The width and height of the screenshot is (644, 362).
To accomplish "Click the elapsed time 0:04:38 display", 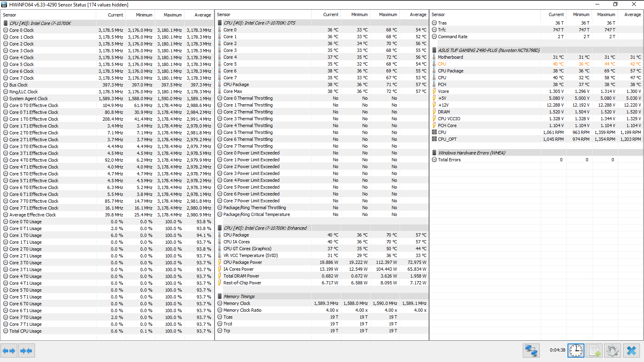I will 557,350.
